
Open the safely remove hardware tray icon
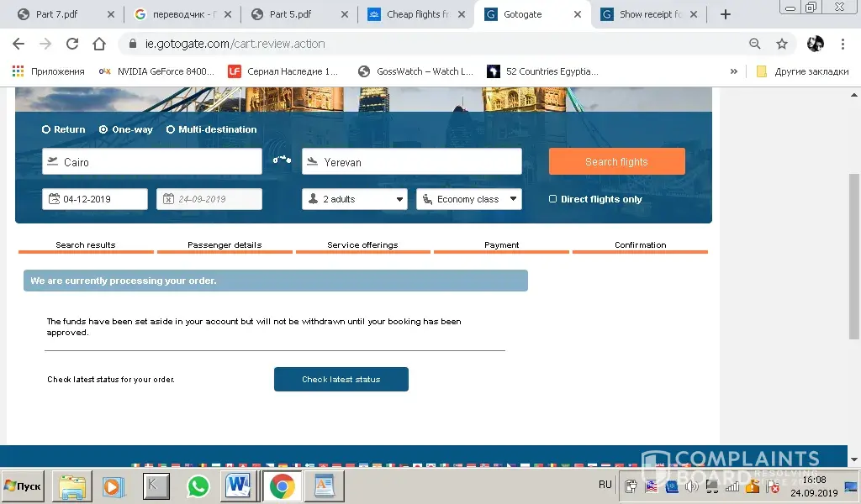click(x=631, y=486)
